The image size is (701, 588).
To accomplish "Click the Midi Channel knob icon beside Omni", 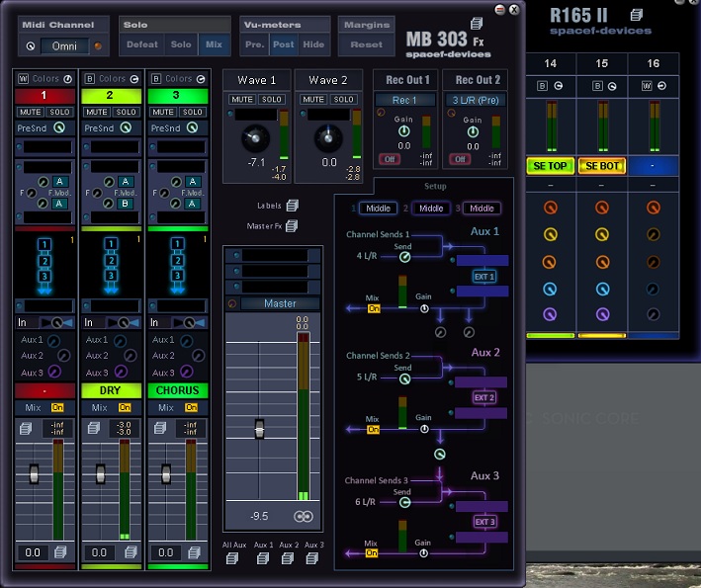I will (x=31, y=45).
